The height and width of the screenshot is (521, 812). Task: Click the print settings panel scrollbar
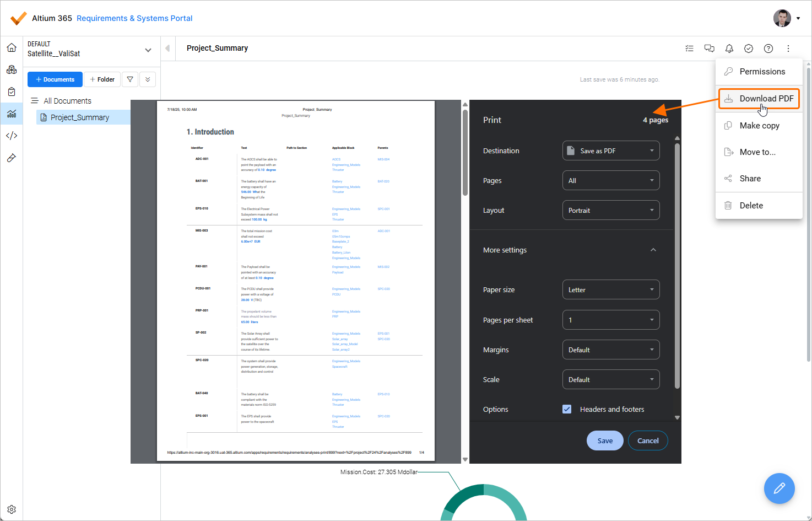(677, 266)
